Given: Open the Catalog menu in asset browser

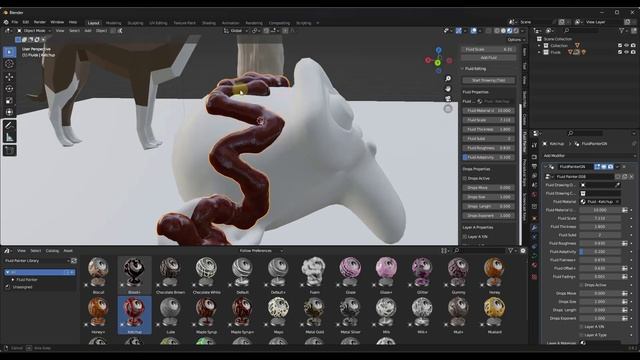Looking at the screenshot, I should click(52, 251).
